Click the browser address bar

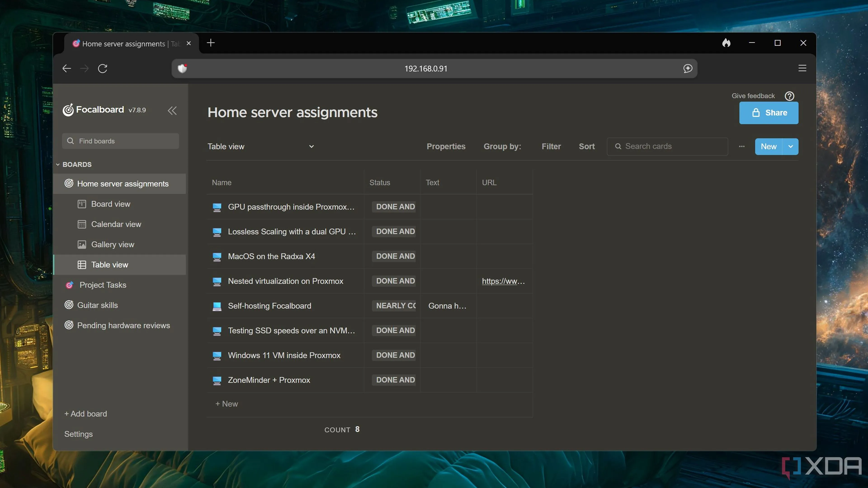[x=434, y=69]
